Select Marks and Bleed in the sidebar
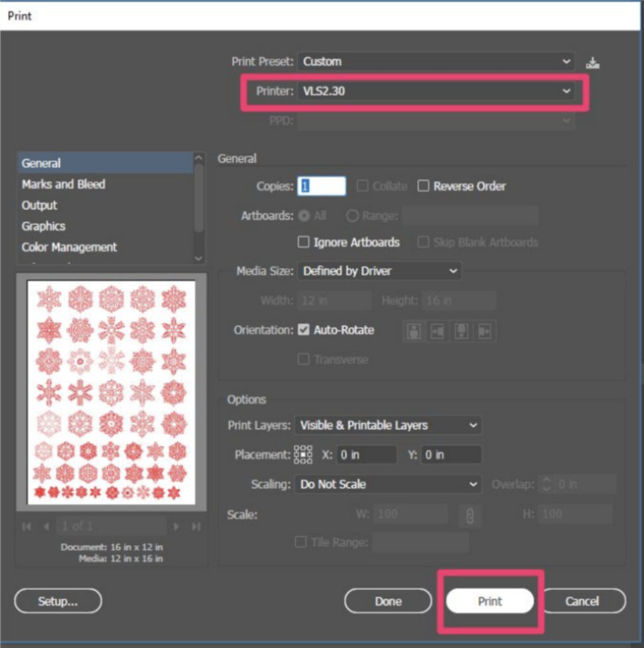 click(64, 184)
